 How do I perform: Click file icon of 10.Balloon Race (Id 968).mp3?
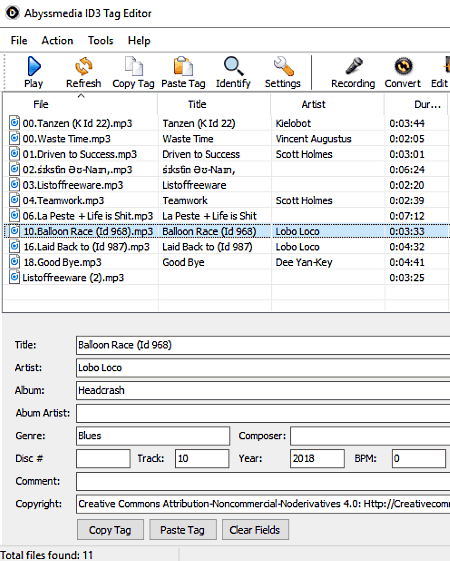14,231
